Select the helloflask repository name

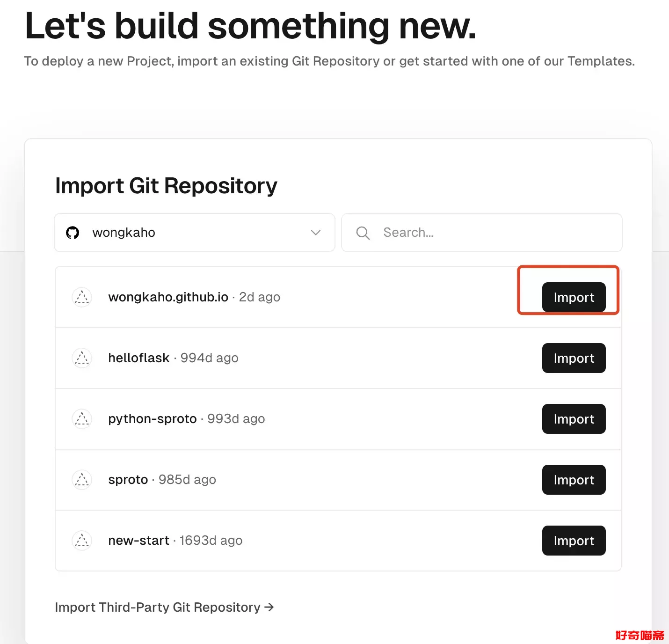(138, 358)
